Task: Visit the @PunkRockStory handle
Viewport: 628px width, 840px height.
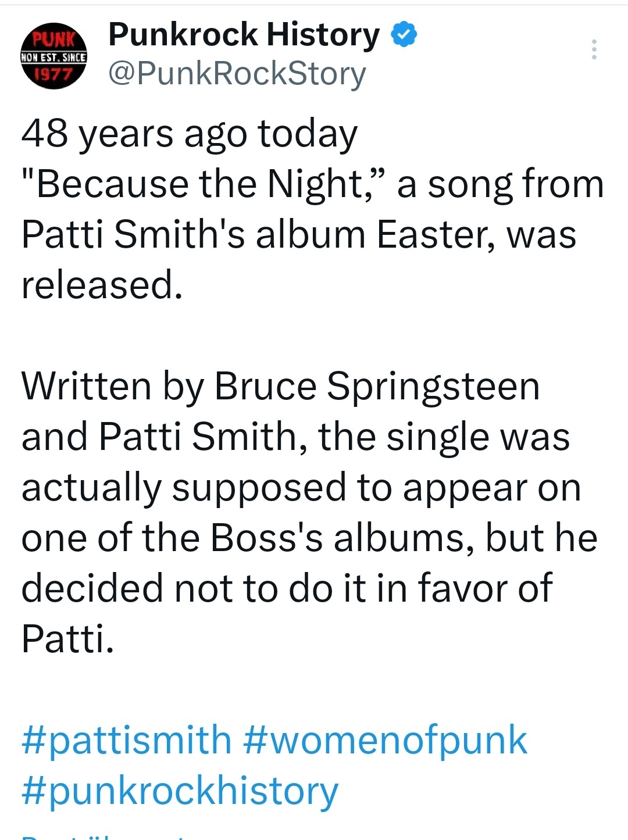Action: click(237, 74)
